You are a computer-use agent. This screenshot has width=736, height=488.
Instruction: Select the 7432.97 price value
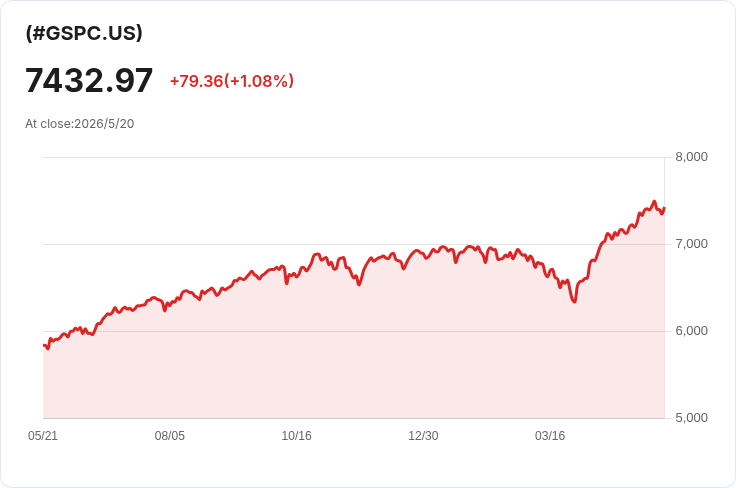[89, 80]
